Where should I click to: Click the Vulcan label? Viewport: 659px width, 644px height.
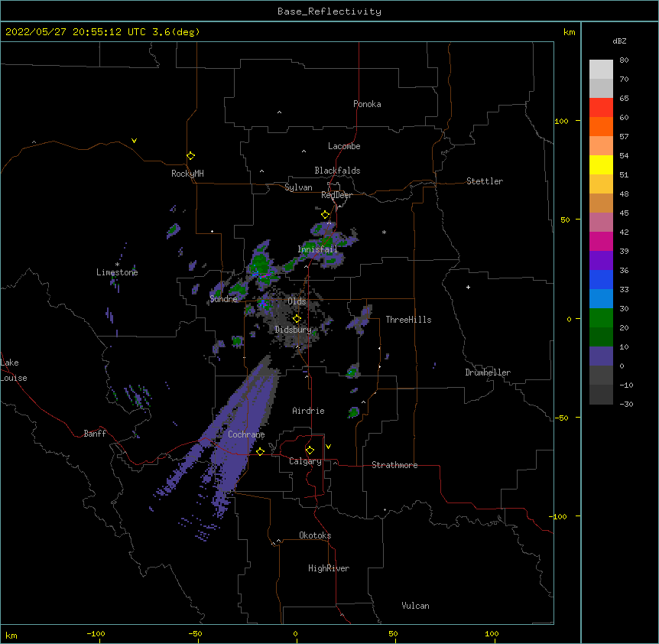[415, 606]
